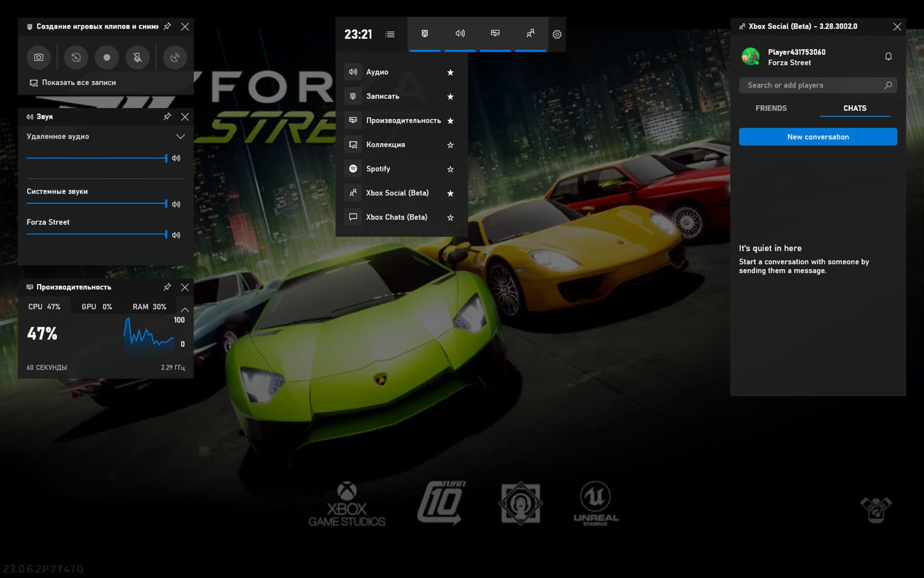Favorite Spotify with its star
Image resolution: width=924 pixels, height=578 pixels.
coord(450,169)
